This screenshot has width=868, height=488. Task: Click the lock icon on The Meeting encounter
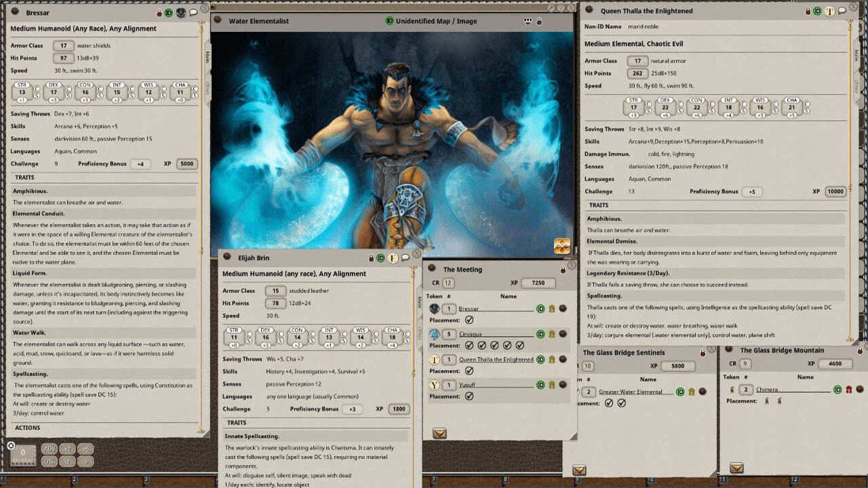pos(563,270)
